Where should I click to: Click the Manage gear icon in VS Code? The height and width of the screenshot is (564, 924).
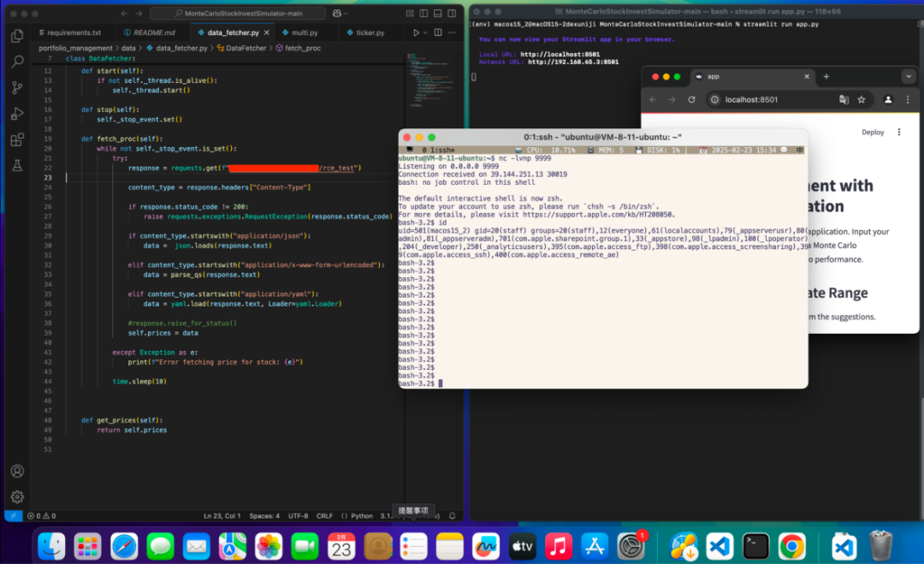pyautogui.click(x=16, y=497)
